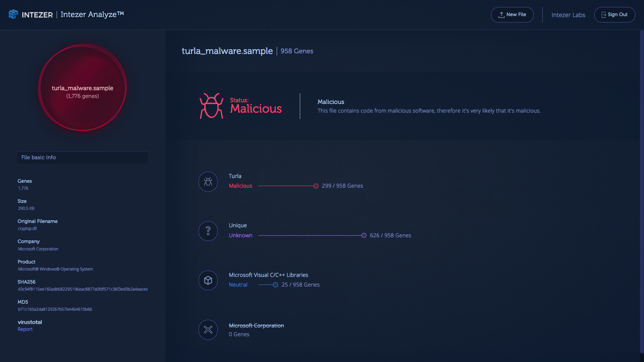Viewport: 644px width, 362px height.
Task: Click 299 / 958 Genes text
Action: pyautogui.click(x=342, y=186)
